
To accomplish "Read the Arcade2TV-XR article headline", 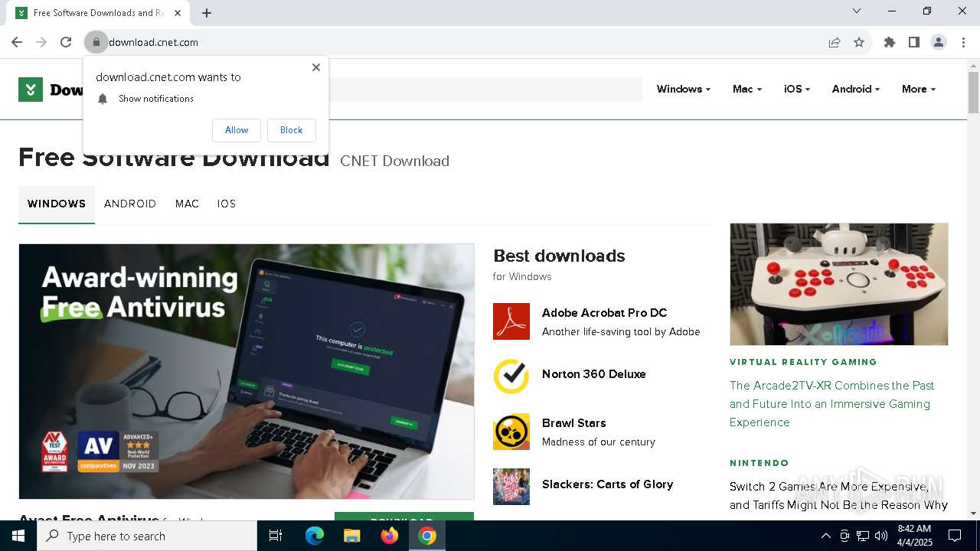I will [832, 404].
